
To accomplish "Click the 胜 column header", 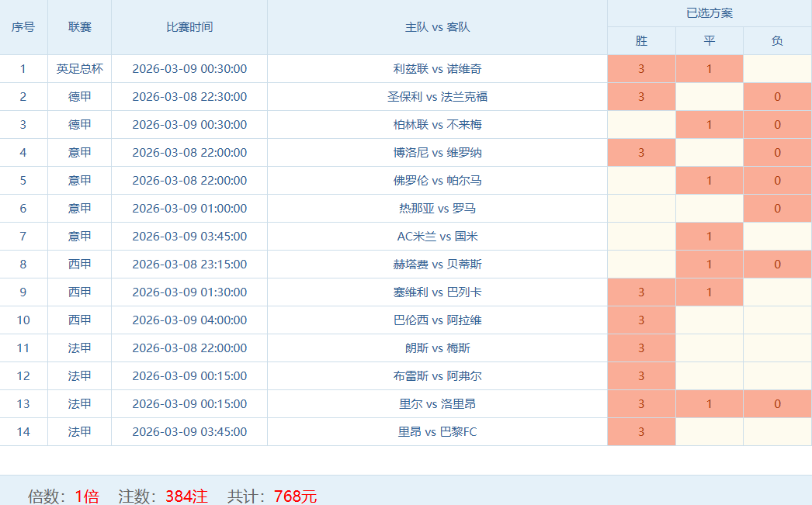I will (x=641, y=41).
